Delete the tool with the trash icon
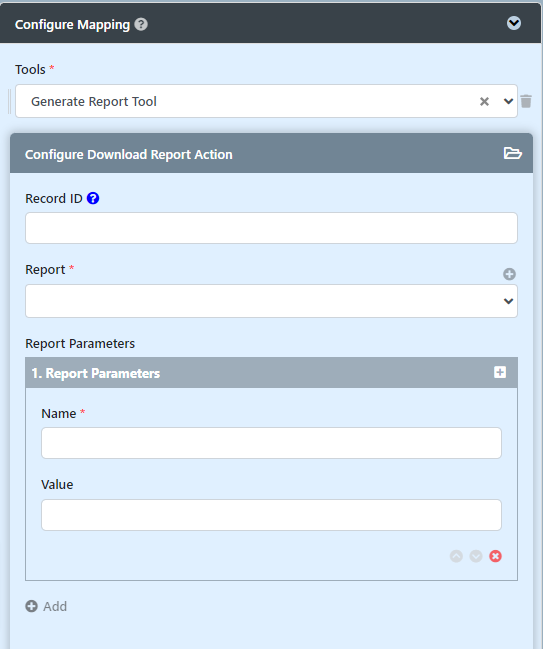The height and width of the screenshot is (649, 543). pyautogui.click(x=526, y=101)
